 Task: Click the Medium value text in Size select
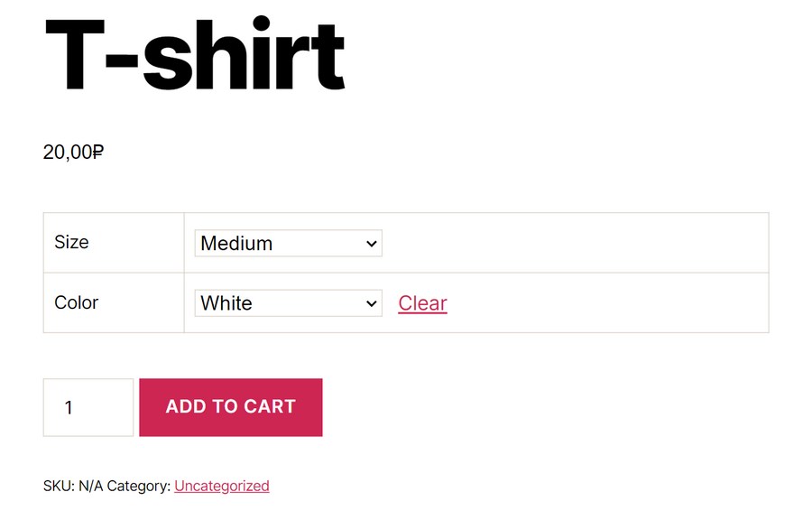pyautogui.click(x=236, y=244)
